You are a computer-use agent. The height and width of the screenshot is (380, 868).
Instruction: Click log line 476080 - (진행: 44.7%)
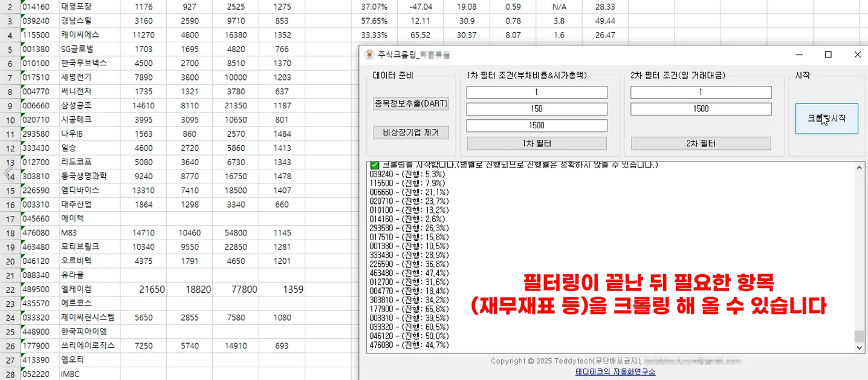[409, 345]
